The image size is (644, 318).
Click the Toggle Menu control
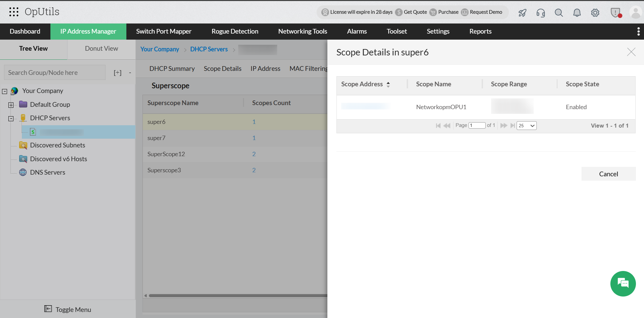[x=68, y=309]
